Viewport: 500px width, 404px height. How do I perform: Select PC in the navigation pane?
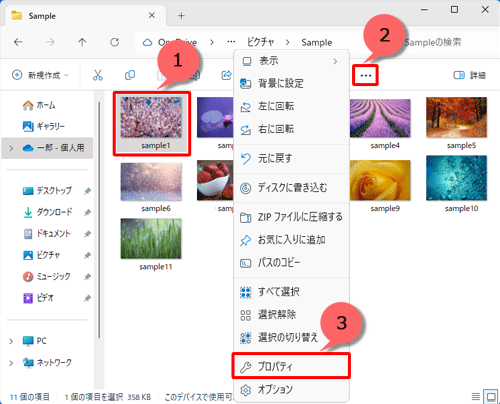pos(34,341)
